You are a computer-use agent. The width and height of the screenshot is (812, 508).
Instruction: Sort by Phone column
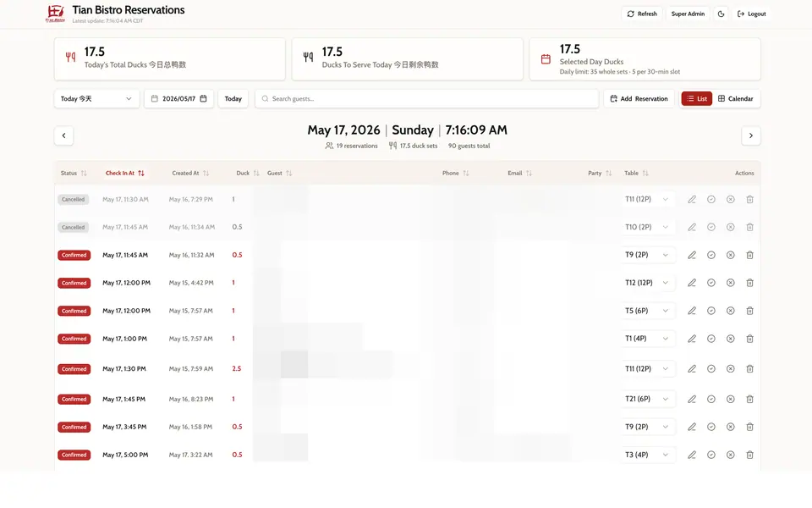[456, 173]
